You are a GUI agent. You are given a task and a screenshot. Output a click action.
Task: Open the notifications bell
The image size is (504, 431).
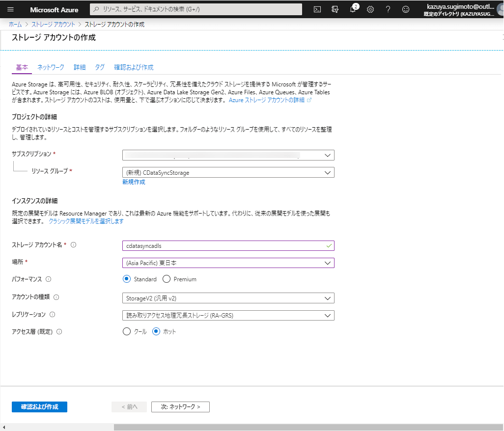pos(353,9)
